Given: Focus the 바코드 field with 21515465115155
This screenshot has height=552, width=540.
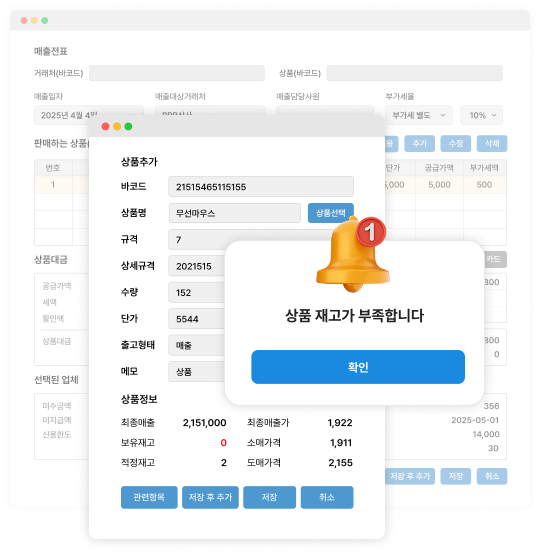Looking at the screenshot, I should point(261,187).
